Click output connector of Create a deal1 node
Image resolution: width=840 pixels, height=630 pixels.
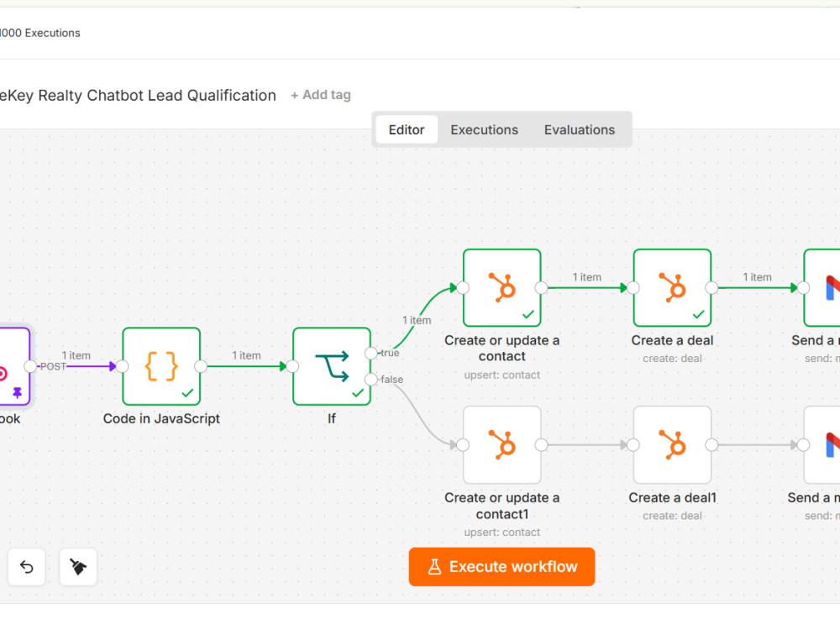711,444
